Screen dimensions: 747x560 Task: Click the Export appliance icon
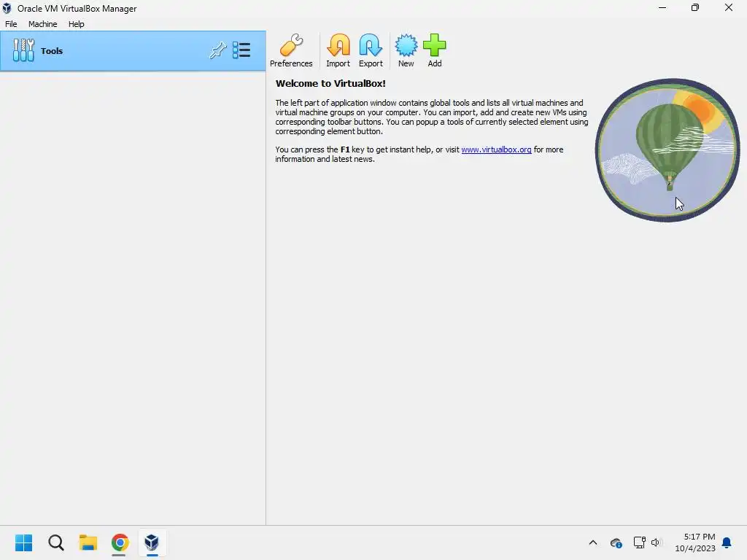371,50
